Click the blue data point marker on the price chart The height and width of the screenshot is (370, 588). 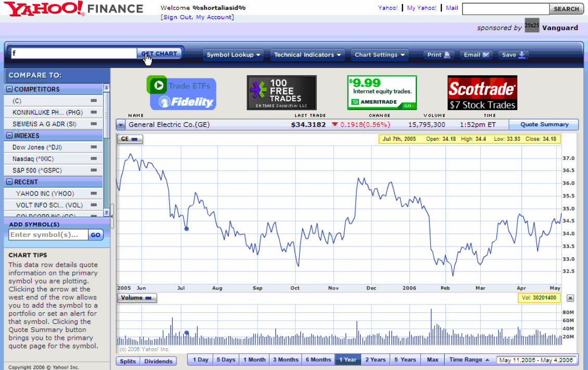click(x=186, y=229)
